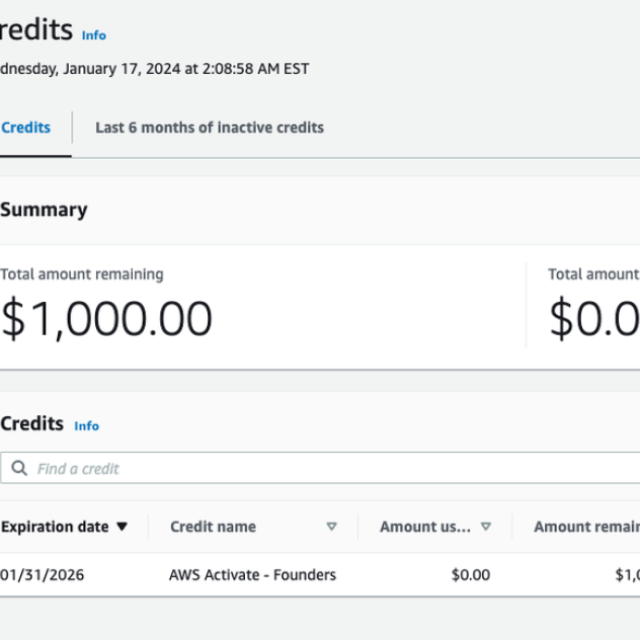Click the Total amount remaining label
This screenshot has height=640, width=640.
click(x=82, y=274)
